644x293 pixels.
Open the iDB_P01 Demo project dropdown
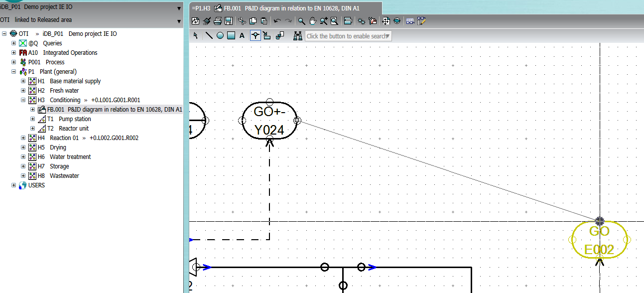point(179,8)
